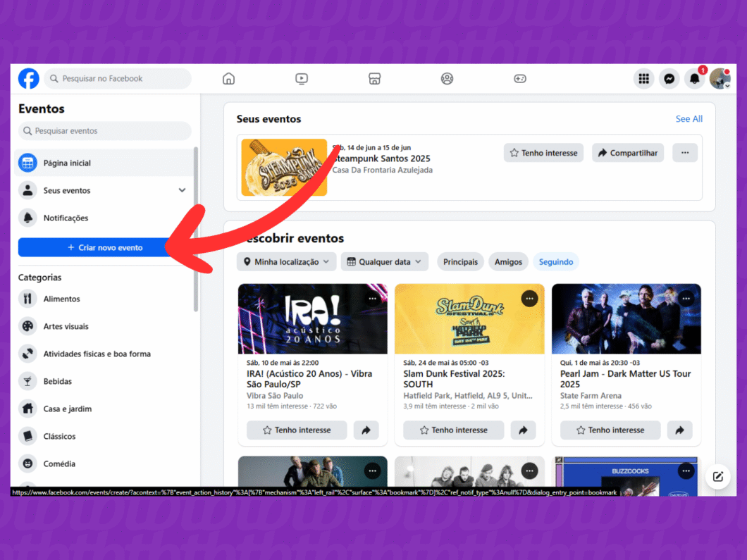Open the apps grid menu icon
Viewport: 747px width, 560px height.
[x=643, y=79]
